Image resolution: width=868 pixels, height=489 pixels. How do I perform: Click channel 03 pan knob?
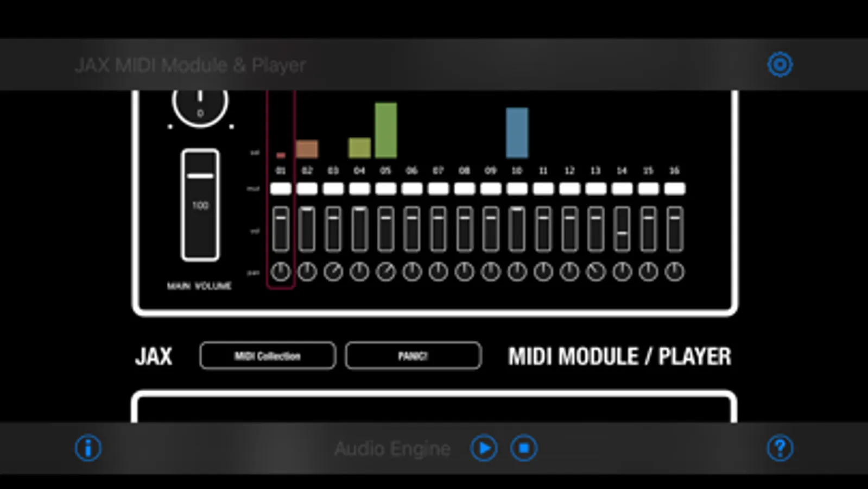click(x=333, y=272)
